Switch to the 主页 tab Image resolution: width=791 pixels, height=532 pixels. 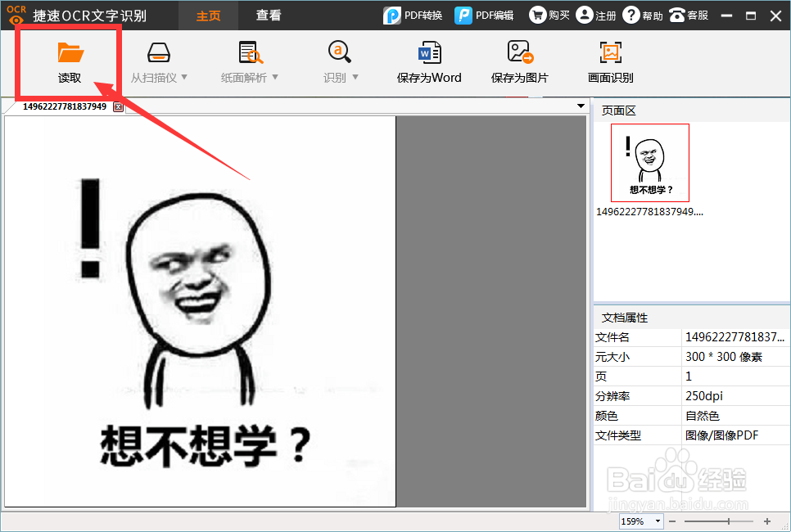(208, 16)
